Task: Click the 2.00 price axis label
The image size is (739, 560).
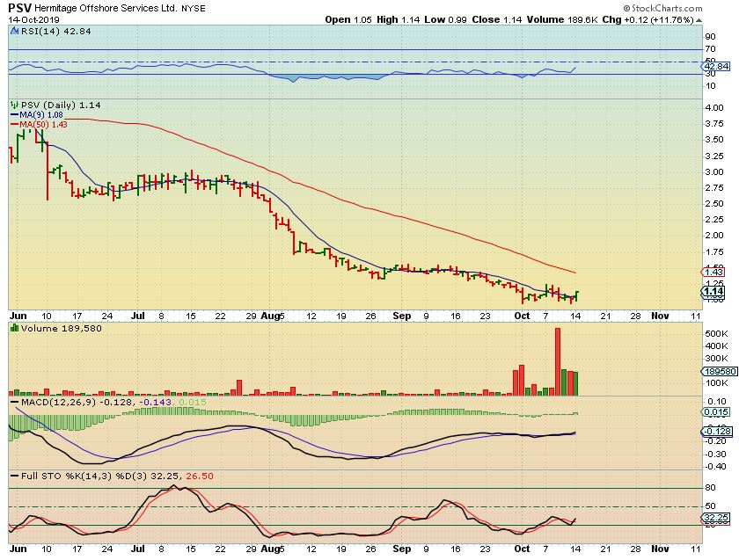Action: click(x=714, y=236)
